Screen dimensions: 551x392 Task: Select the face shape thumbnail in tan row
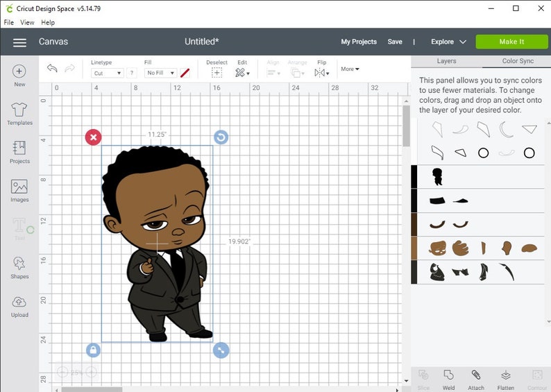tap(437, 248)
